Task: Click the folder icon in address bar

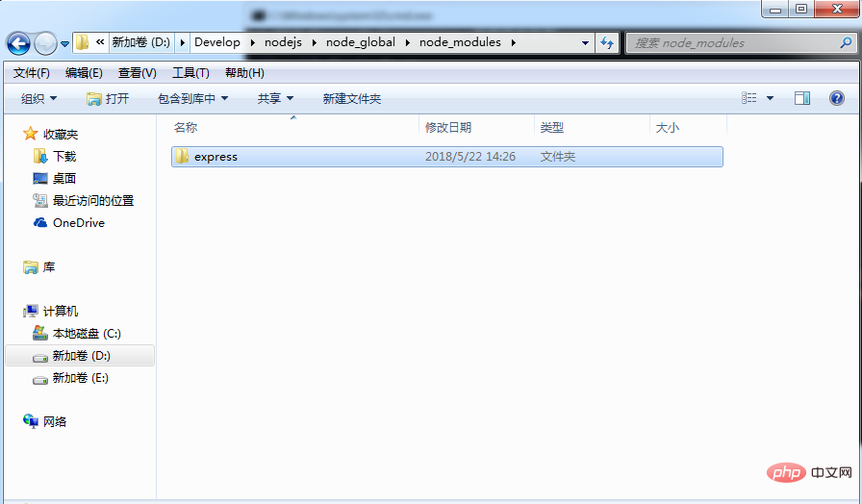Action: [x=83, y=42]
